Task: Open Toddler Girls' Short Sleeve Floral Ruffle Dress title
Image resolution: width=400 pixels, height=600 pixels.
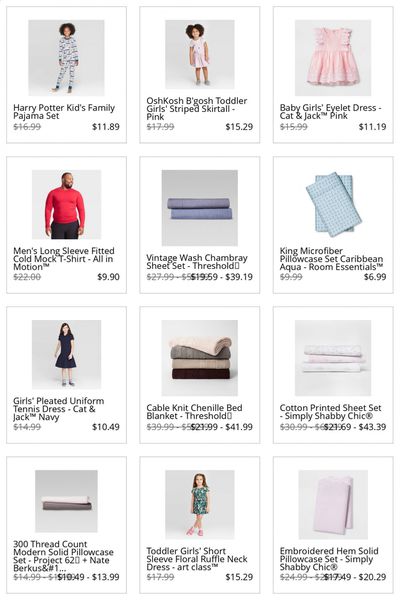Action: 197,559
